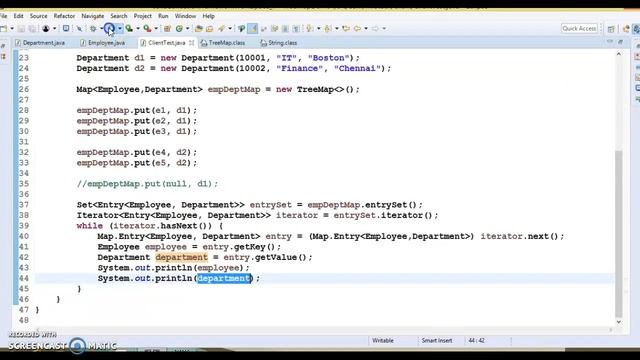Click the Search flashlight icon
640x360 pixels.
[222, 29]
